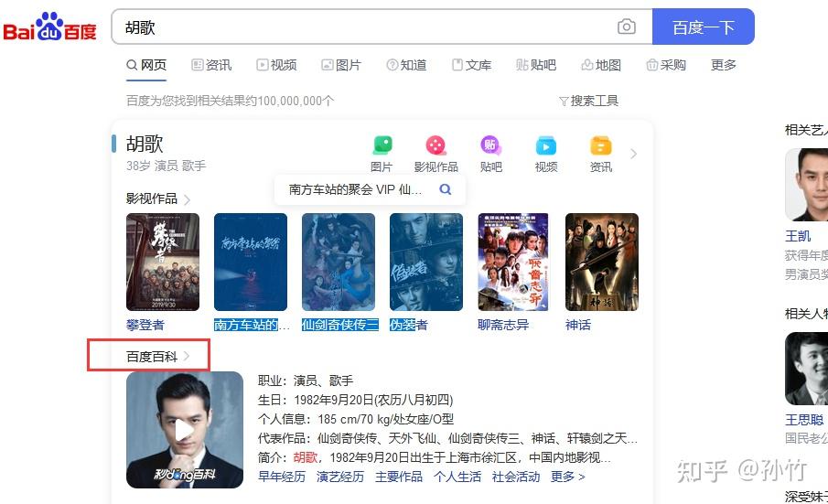
Task: Open the 图片 search tab
Action: tap(341, 65)
